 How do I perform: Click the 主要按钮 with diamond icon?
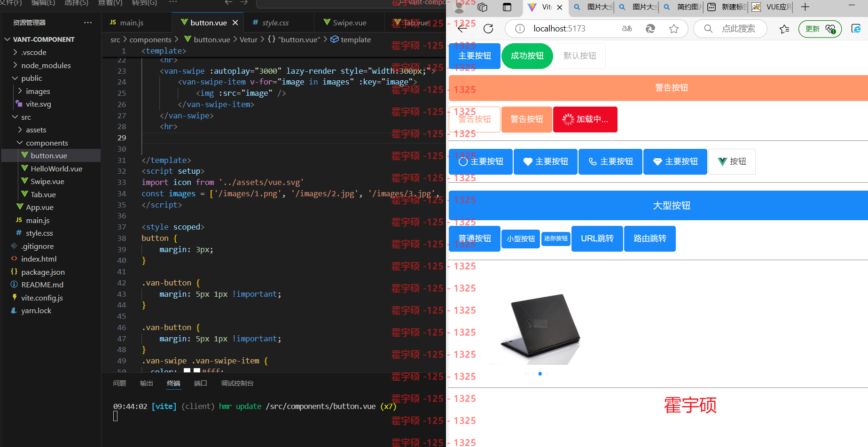[675, 162]
